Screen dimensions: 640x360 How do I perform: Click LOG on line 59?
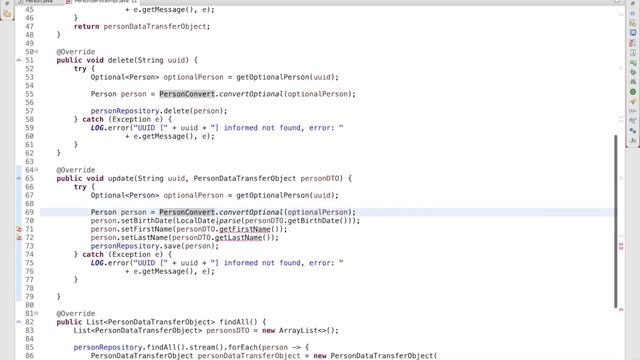pos(97,128)
